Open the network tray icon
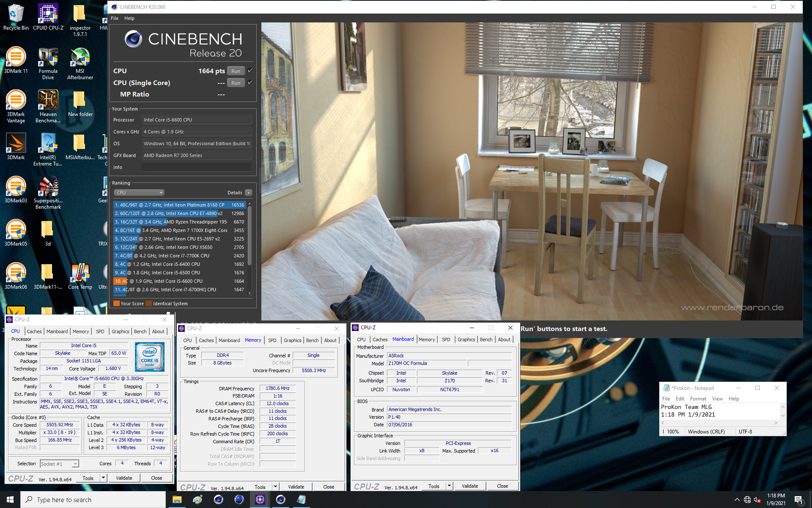This screenshot has width=812, height=508. coord(747,500)
